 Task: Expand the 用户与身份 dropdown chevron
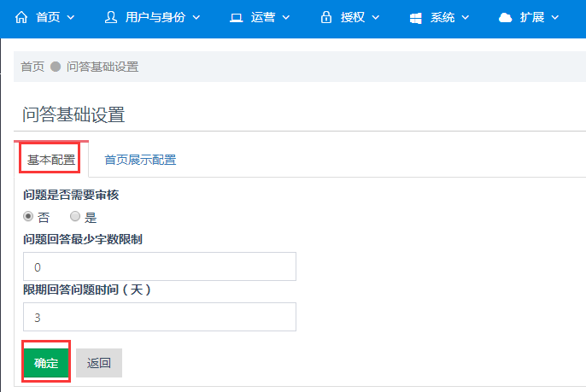point(196,18)
